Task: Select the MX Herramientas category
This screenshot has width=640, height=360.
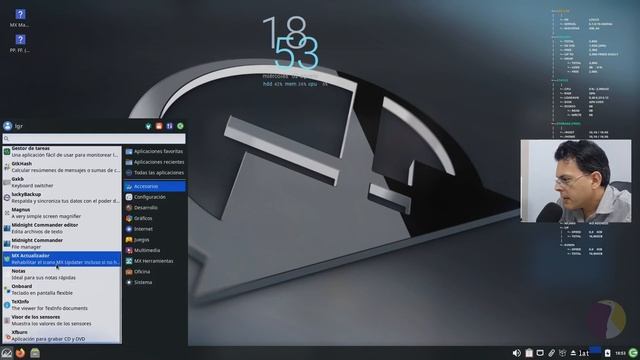Action: [x=155, y=261]
